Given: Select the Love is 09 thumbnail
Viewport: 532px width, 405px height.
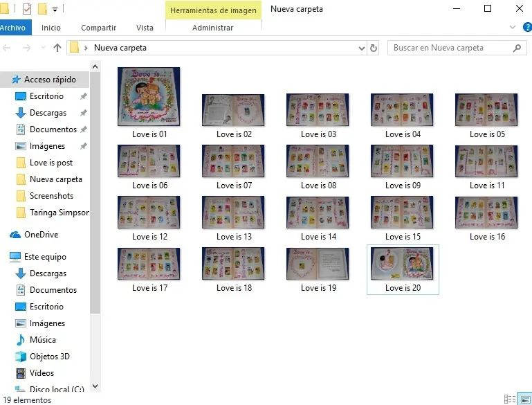Looking at the screenshot, I should tap(402, 161).
